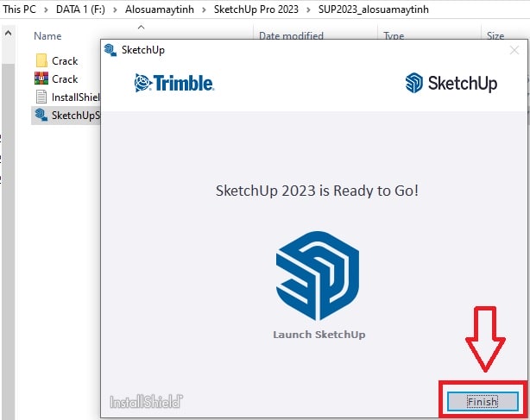Select the SketchUp setup executable file
This screenshot has width=530, height=420.
click(x=67, y=116)
